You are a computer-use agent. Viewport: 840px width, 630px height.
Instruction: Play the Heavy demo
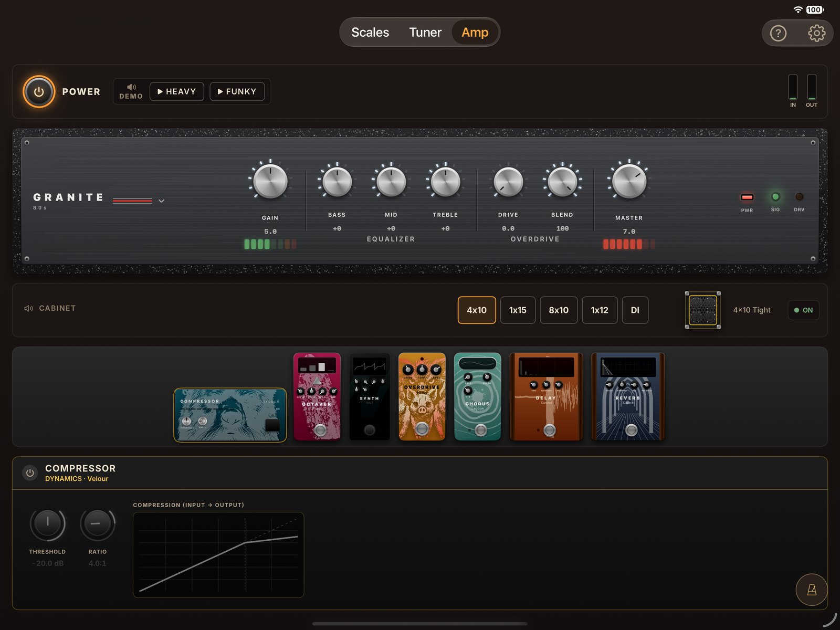point(177,91)
